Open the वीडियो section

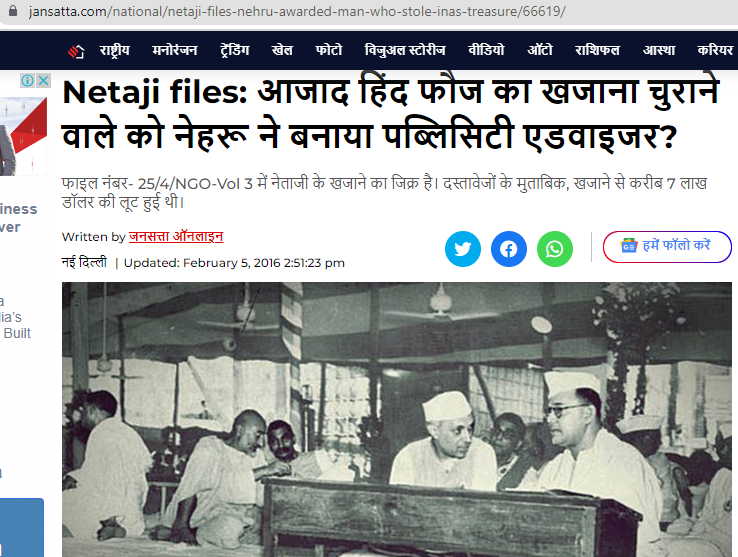486,50
